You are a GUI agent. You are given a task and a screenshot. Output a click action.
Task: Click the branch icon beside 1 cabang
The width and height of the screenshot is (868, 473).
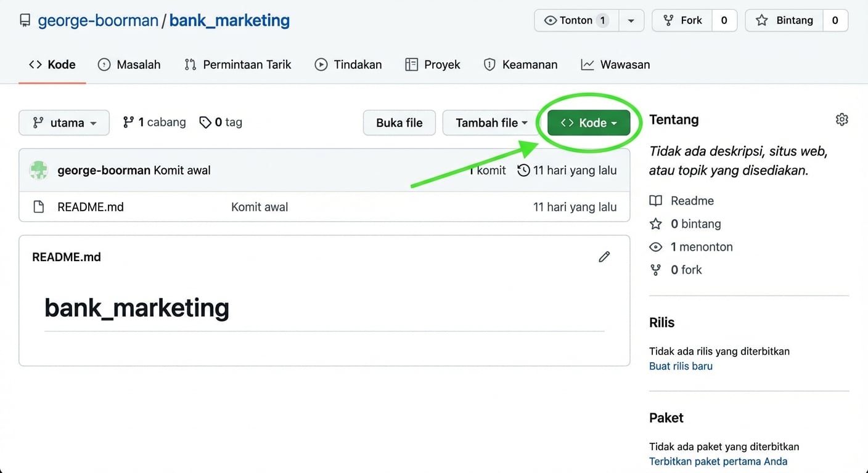tap(128, 122)
